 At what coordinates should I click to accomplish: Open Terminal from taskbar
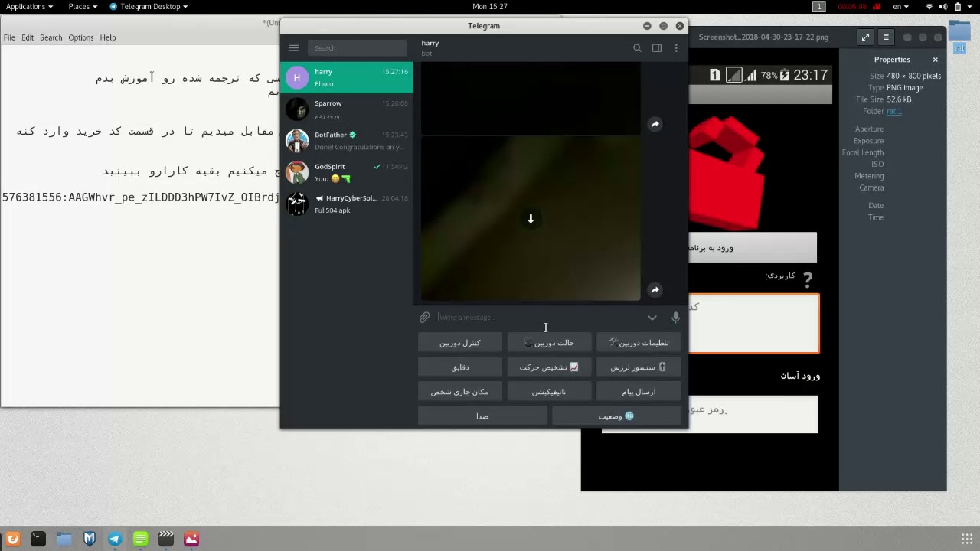(x=38, y=540)
